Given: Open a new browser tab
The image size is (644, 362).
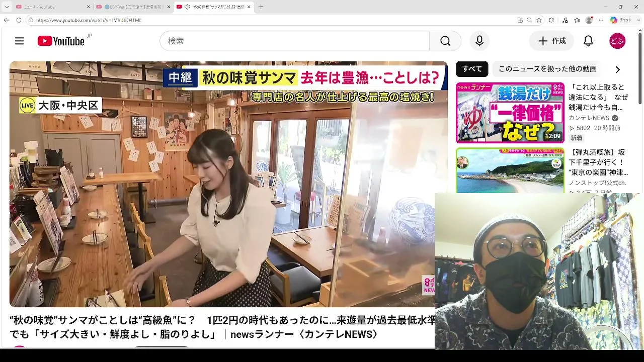Looking at the screenshot, I should pos(261,7).
